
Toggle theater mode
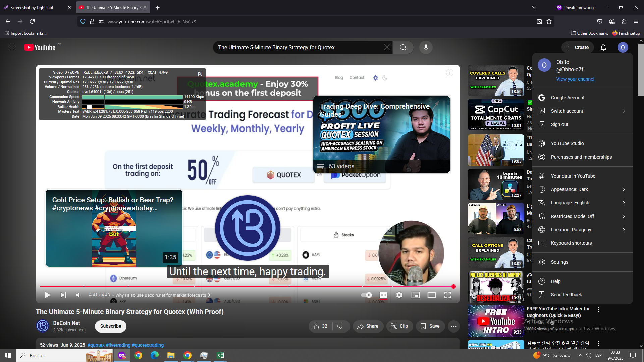(x=432, y=295)
